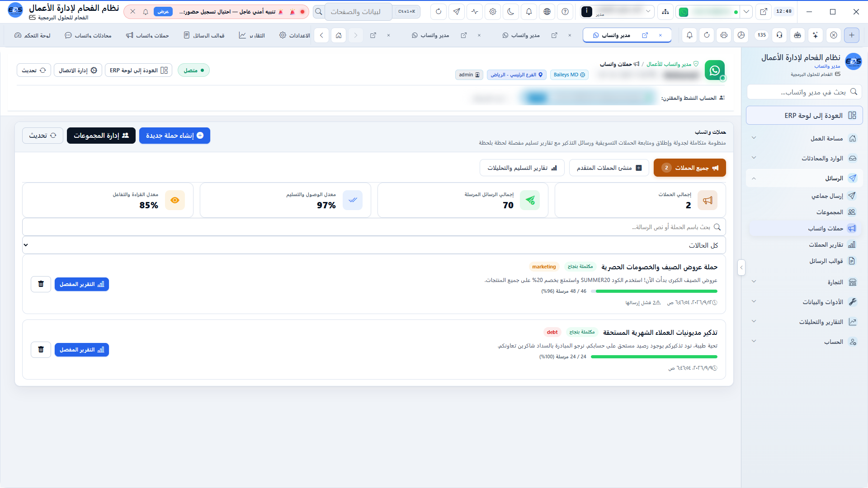Click العودة إلى لوحة ERP in sidebar
This screenshot has width=868, height=488.
pyautogui.click(x=804, y=115)
